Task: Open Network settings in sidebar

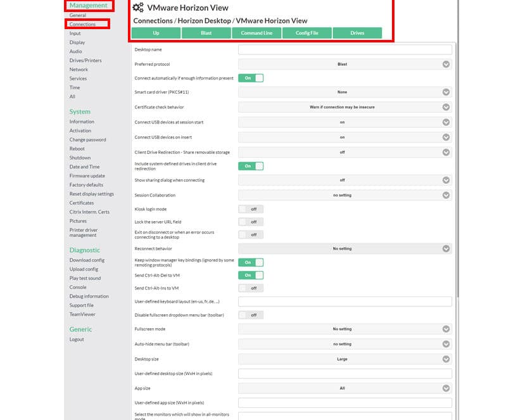Action: tap(79, 69)
